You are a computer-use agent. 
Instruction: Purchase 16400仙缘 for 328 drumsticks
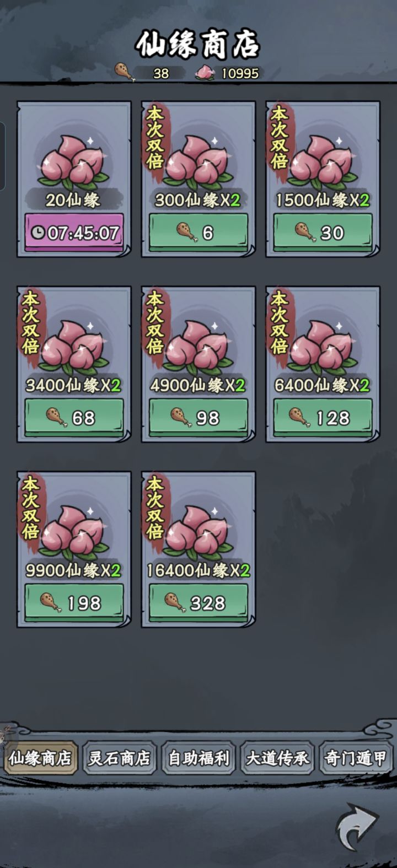(198, 603)
